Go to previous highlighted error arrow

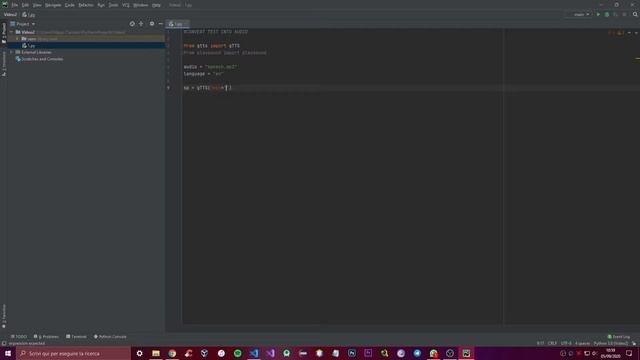click(629, 33)
